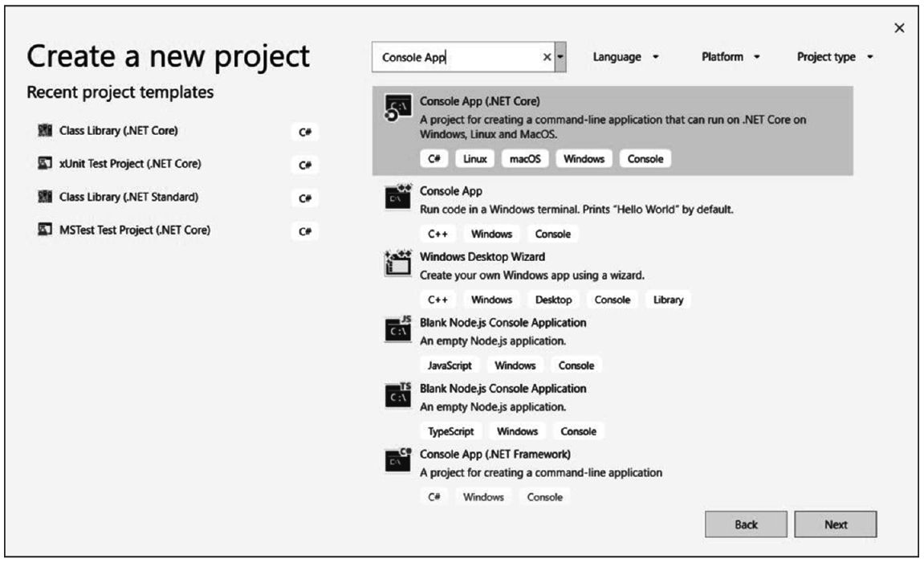Open the search box history dropdown arrow
The image size is (924, 563).
[560, 58]
